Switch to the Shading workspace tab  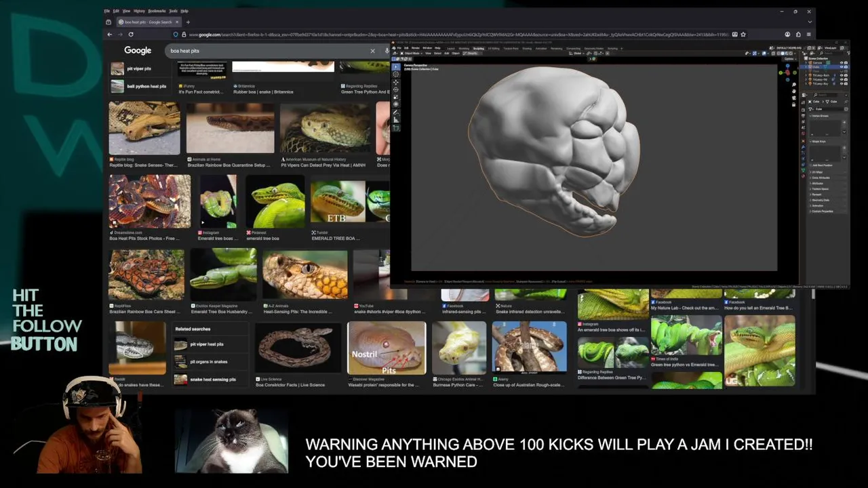click(527, 48)
